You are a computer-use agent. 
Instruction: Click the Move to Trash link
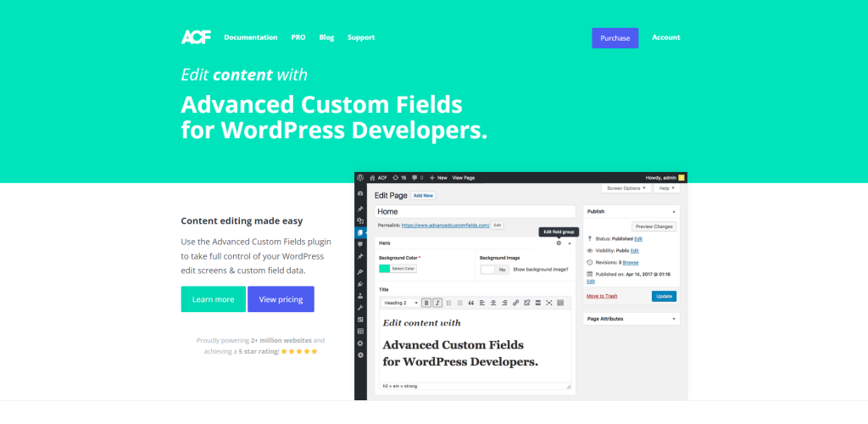(x=602, y=296)
